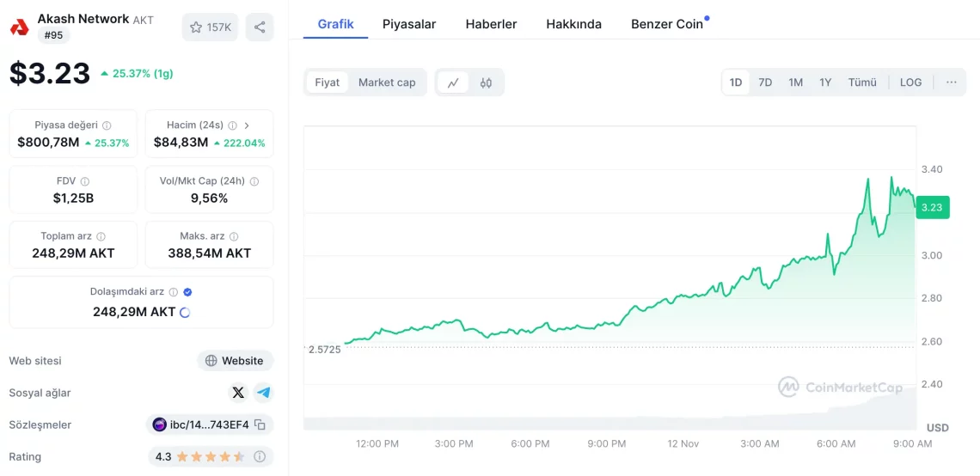Click the Akash Network logo

[20, 27]
